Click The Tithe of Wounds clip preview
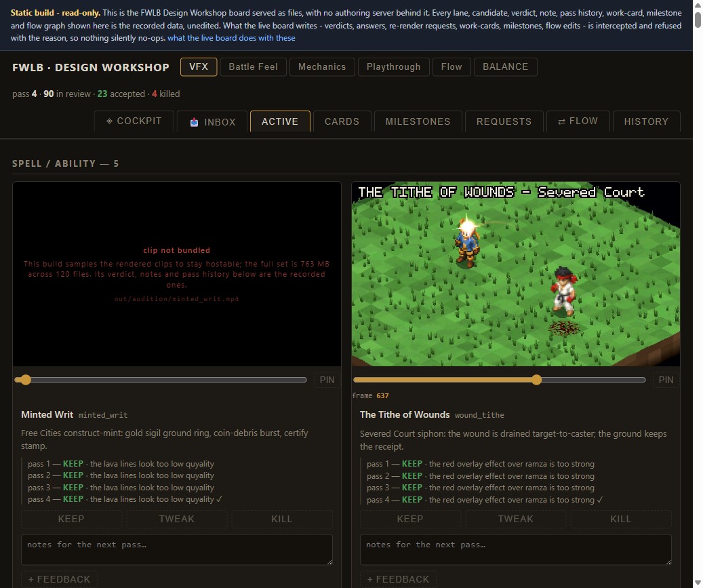The height and width of the screenshot is (588, 703). 516,274
